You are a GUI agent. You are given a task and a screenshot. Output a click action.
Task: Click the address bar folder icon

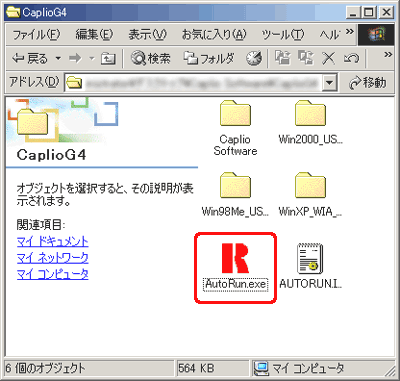[74, 83]
